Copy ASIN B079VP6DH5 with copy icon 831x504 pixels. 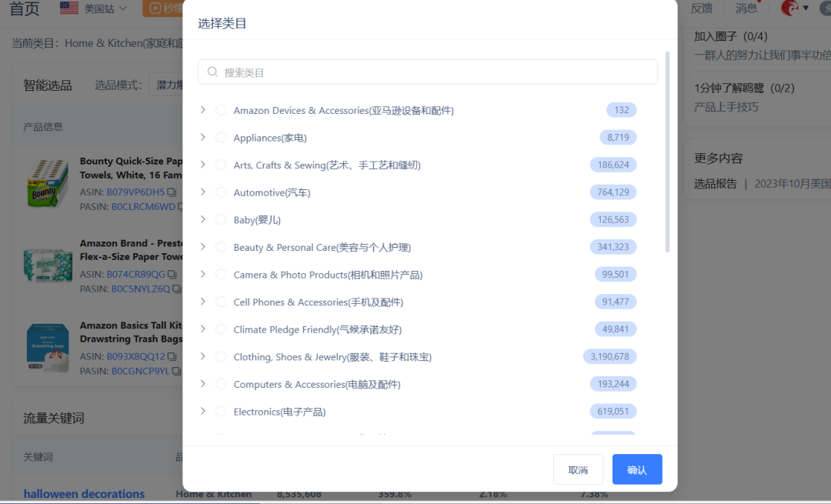click(171, 192)
